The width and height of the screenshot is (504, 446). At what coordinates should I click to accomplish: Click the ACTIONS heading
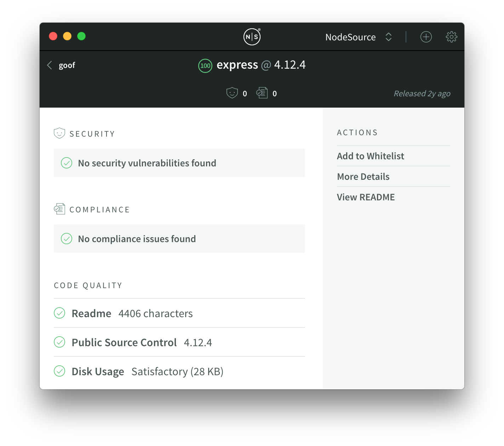(x=357, y=132)
